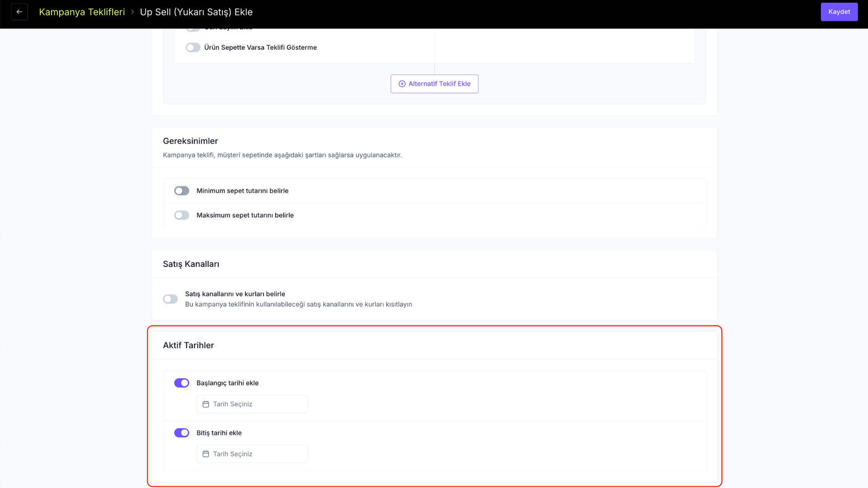Open end date Tarih Seçiniz field
Screen dimensions: 868x488
pyautogui.click(x=252, y=454)
